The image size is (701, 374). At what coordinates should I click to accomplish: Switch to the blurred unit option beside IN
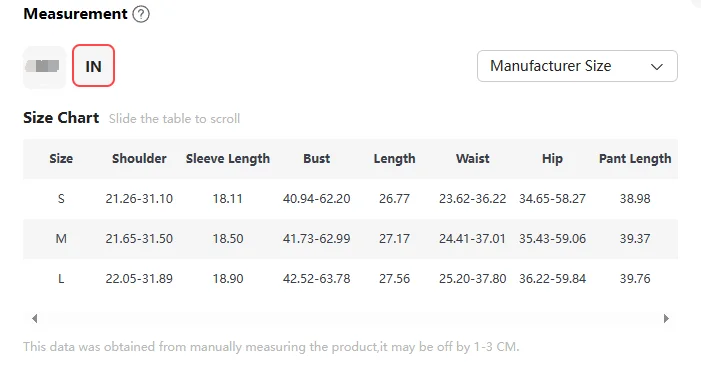[44, 66]
